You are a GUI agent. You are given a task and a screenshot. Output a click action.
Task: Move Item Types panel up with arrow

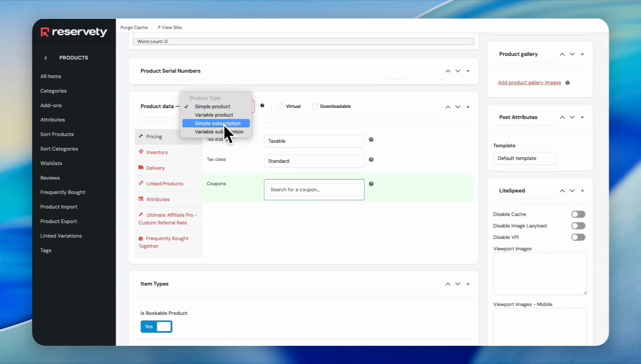click(448, 284)
